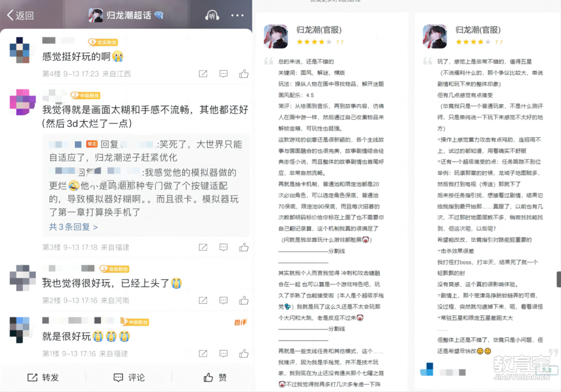Share the 第1楼 comment via forward icon
561x392 pixels.
coord(203,354)
